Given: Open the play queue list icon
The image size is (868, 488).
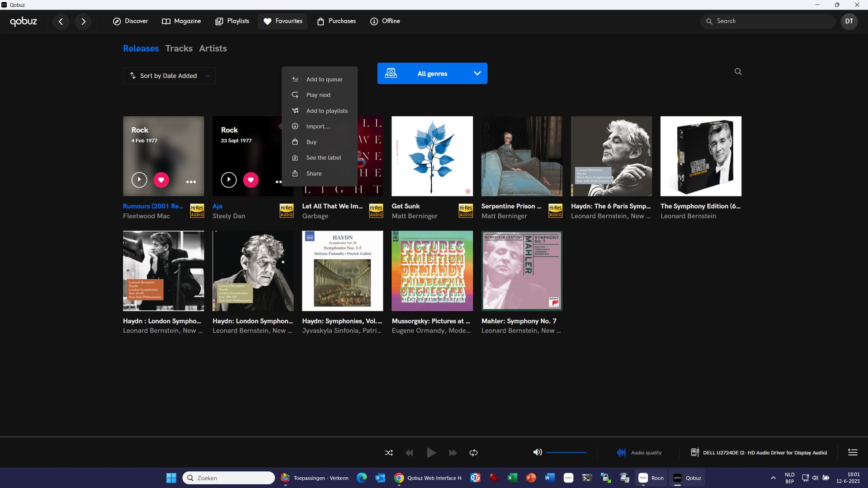Looking at the screenshot, I should pos(853,452).
